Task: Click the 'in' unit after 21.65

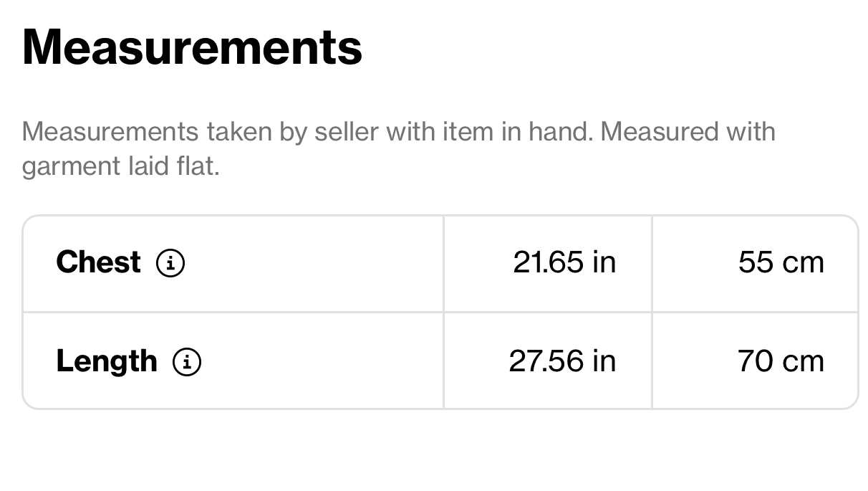Action: [x=604, y=262]
